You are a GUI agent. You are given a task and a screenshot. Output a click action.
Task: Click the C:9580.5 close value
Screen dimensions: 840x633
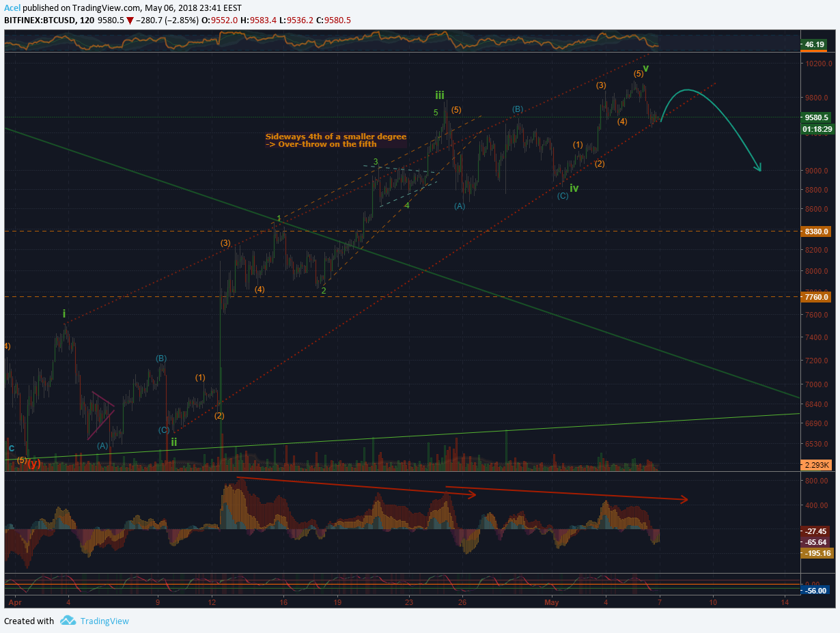tap(333, 20)
